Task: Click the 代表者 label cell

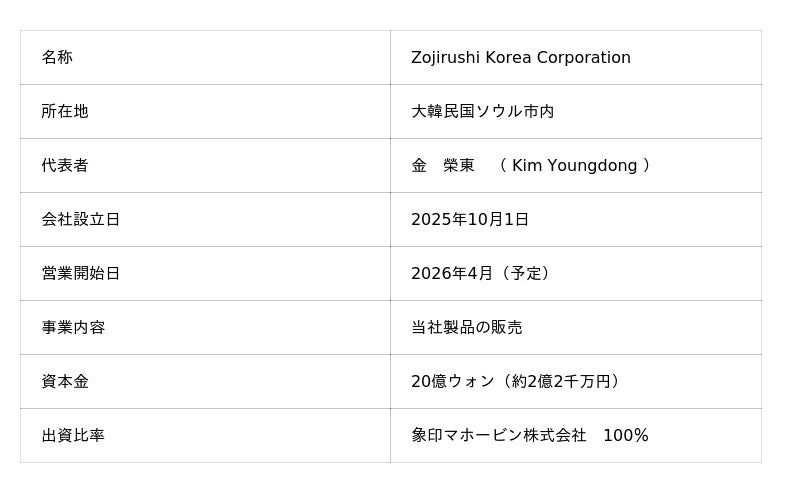Action: pos(65,166)
